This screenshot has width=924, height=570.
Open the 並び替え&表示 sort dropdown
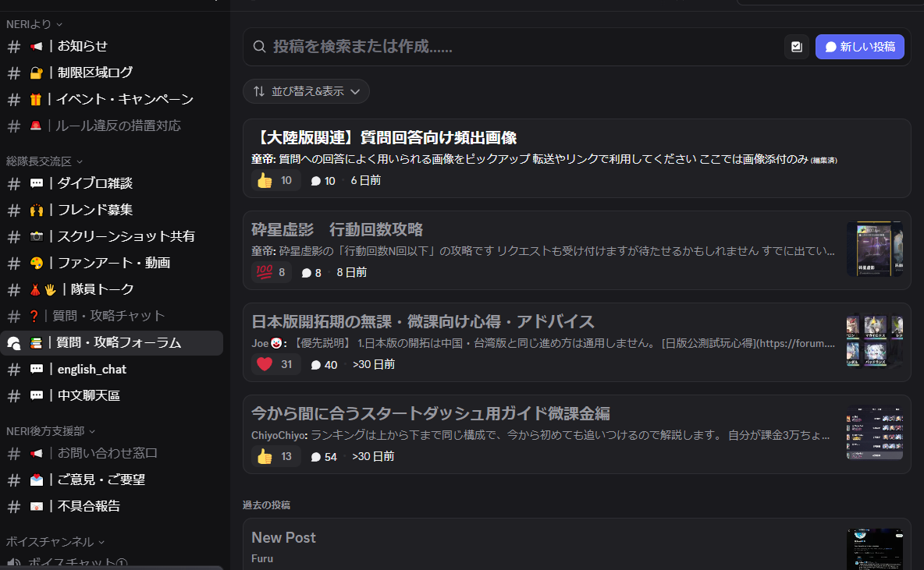(306, 91)
